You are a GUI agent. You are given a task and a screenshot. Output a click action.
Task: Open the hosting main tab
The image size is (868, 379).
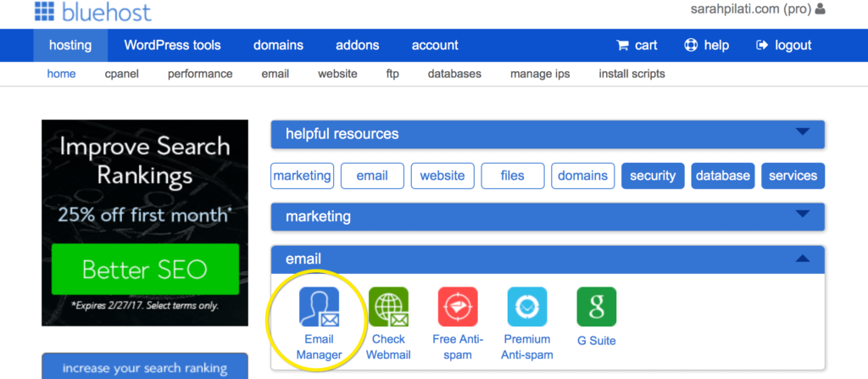(x=70, y=46)
